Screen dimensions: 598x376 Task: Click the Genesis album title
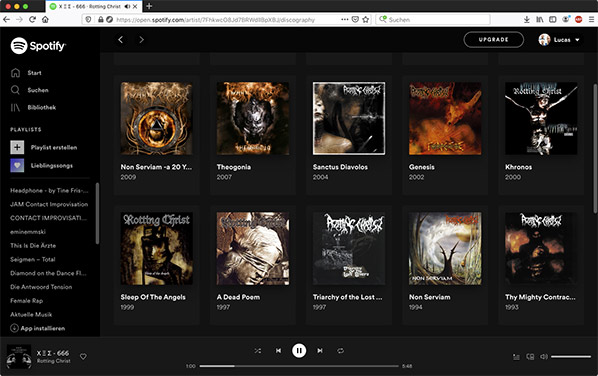(x=421, y=167)
